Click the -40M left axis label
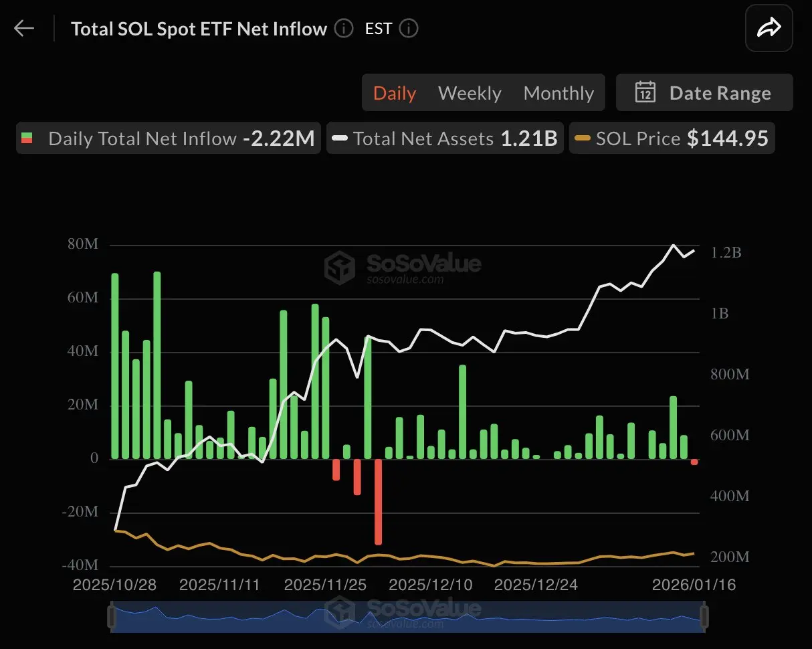This screenshot has height=649, width=812. click(80, 565)
